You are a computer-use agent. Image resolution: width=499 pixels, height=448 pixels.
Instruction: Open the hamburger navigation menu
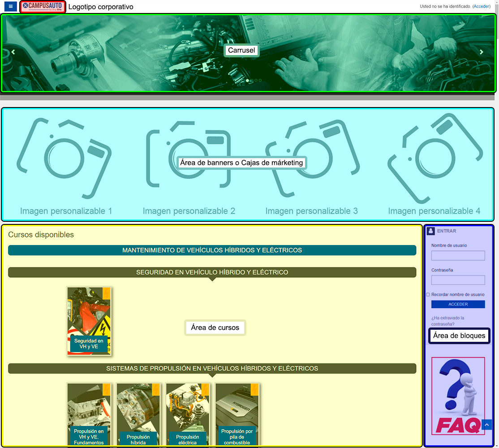[11, 7]
